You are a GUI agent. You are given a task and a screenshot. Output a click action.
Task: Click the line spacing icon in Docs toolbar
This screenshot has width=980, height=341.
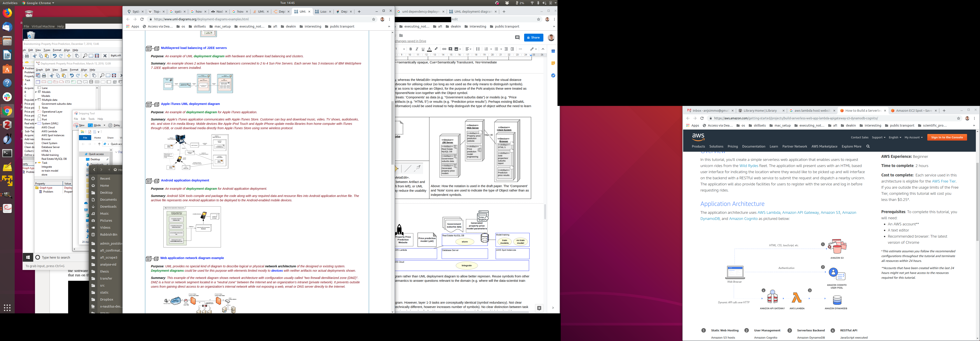(x=478, y=49)
